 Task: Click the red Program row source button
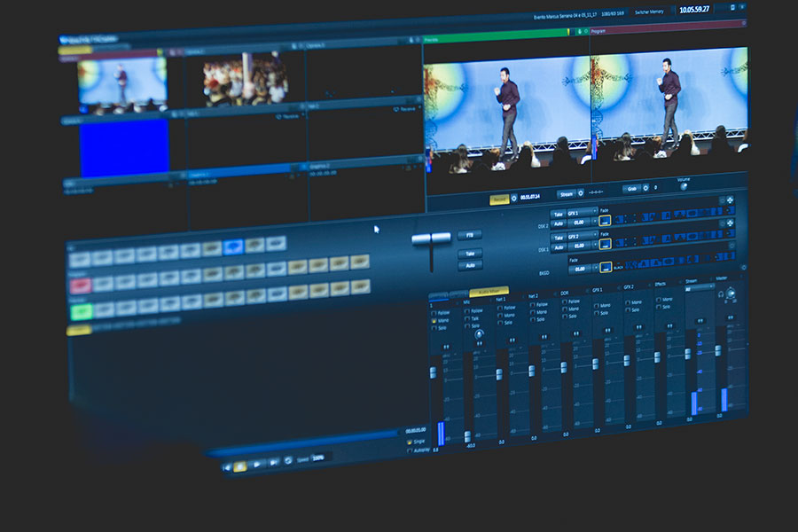(81, 286)
